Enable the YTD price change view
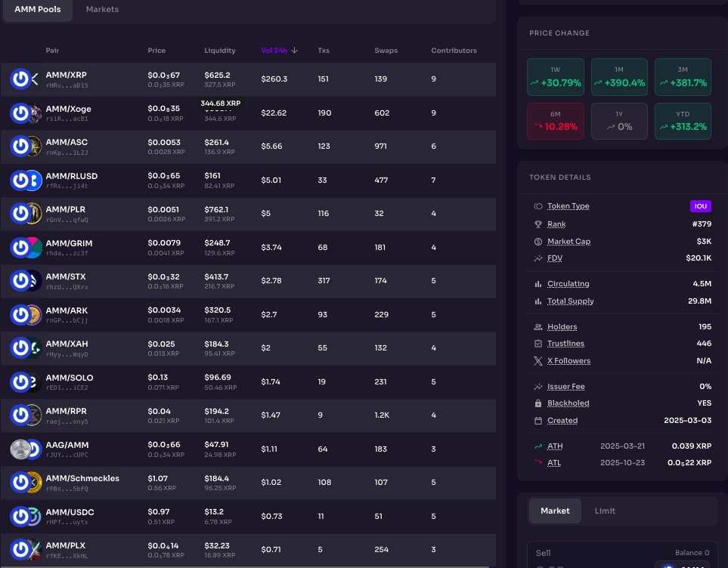The width and height of the screenshot is (728, 568). [683, 120]
